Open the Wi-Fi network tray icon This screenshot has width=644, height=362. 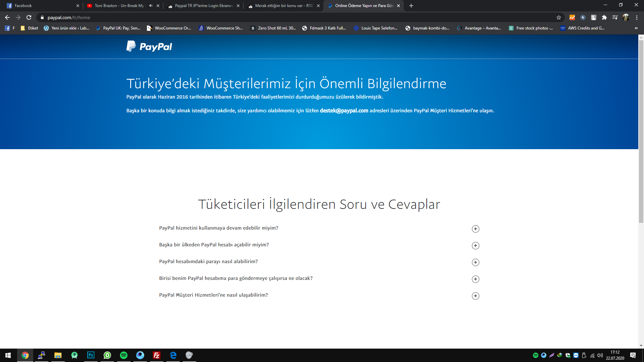pyautogui.click(x=592, y=355)
